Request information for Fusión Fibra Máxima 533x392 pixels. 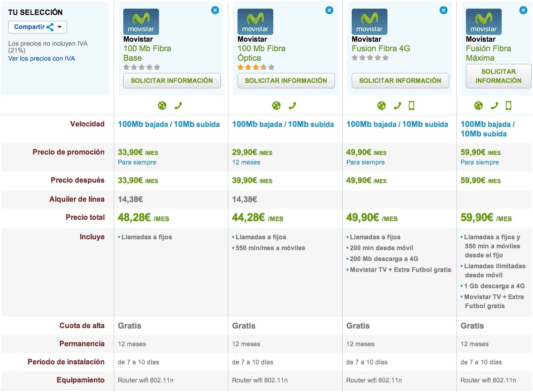499,76
